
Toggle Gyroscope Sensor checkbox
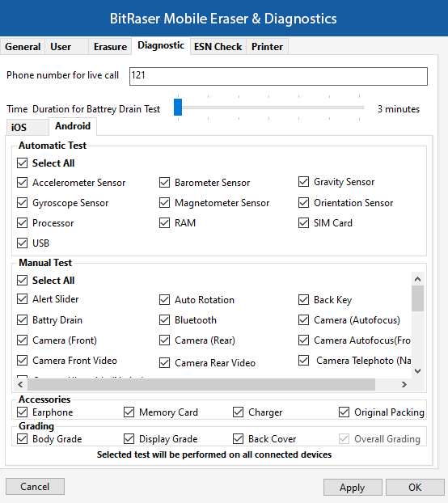(x=22, y=203)
